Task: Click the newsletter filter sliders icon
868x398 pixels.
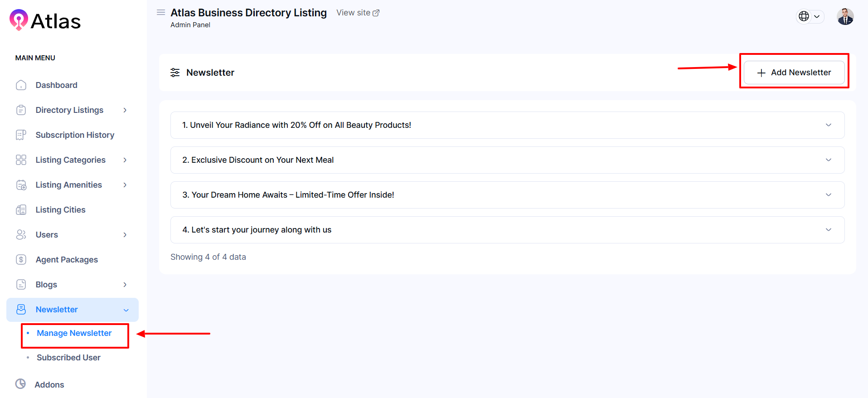Action: point(175,73)
